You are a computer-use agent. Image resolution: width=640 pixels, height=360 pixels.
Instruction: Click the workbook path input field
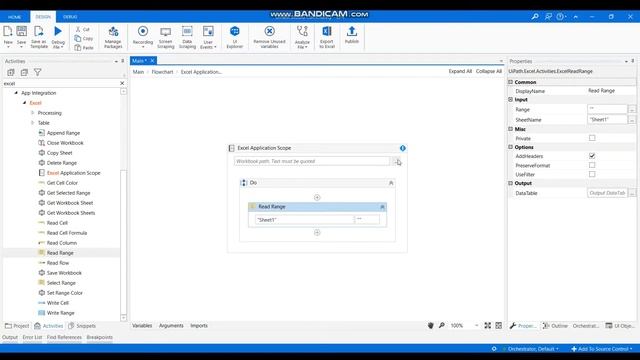(312, 161)
